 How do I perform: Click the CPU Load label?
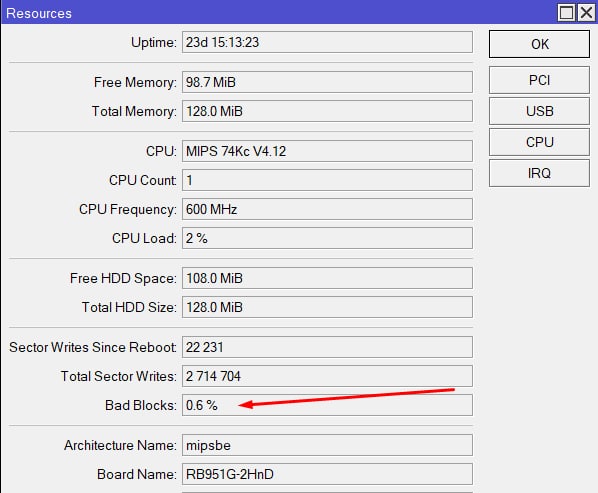click(144, 238)
